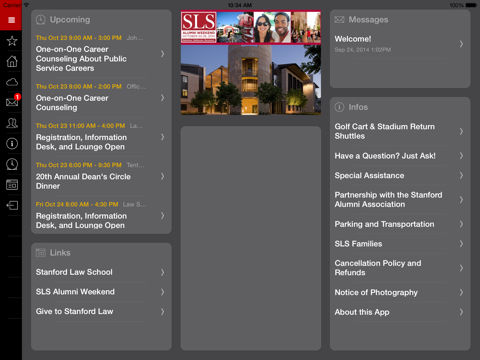Open the envelope messages icon with badge

13,101
